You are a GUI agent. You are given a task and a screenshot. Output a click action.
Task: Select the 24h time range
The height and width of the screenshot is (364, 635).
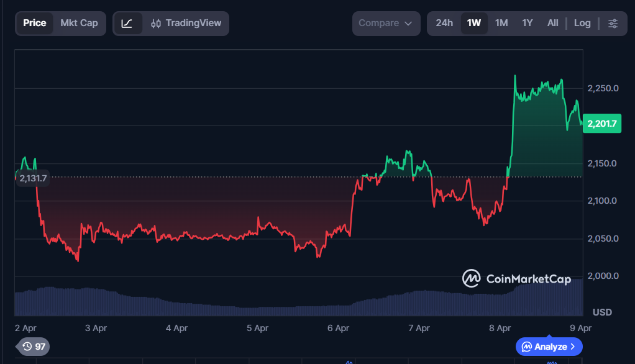pos(444,24)
